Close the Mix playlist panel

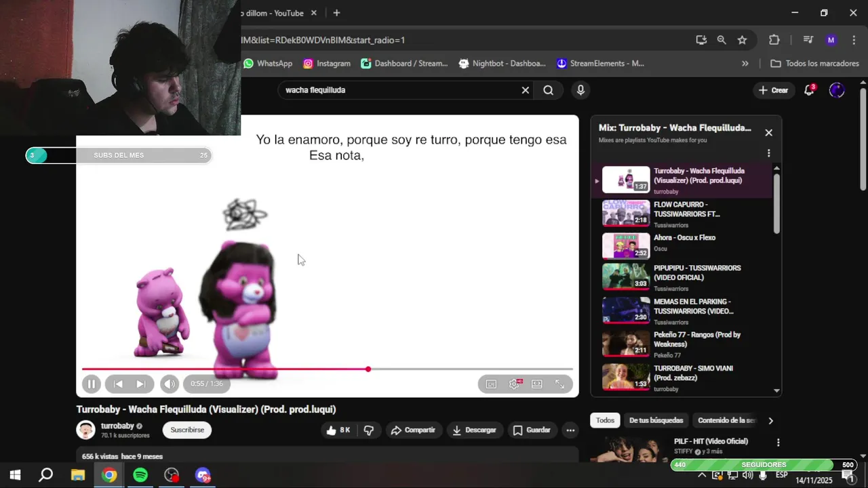tap(768, 133)
